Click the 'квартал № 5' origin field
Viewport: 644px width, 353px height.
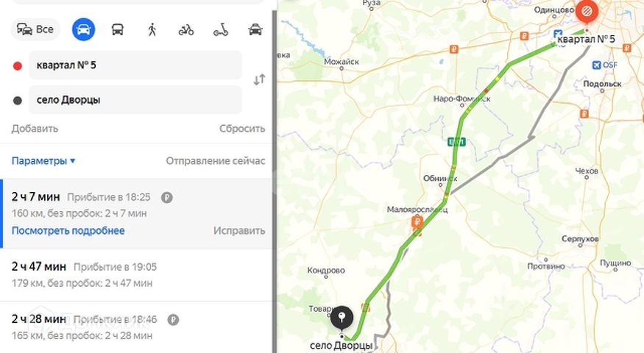point(135,65)
